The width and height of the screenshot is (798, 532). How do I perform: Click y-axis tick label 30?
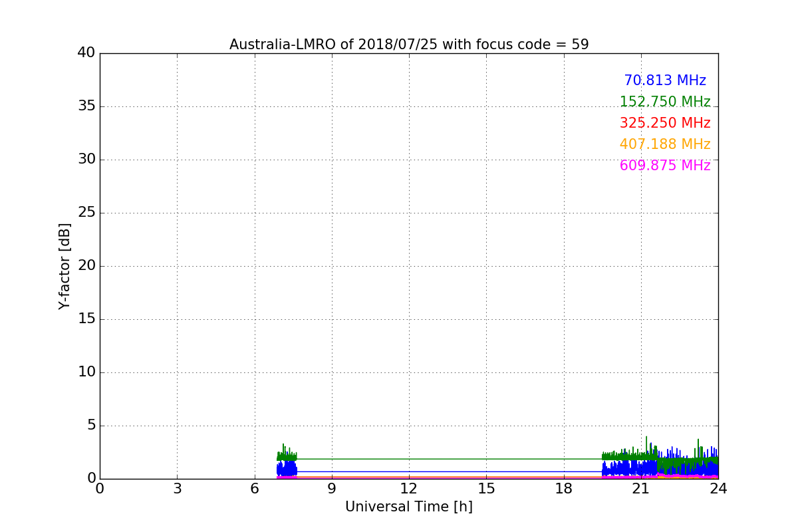[x=86, y=159]
